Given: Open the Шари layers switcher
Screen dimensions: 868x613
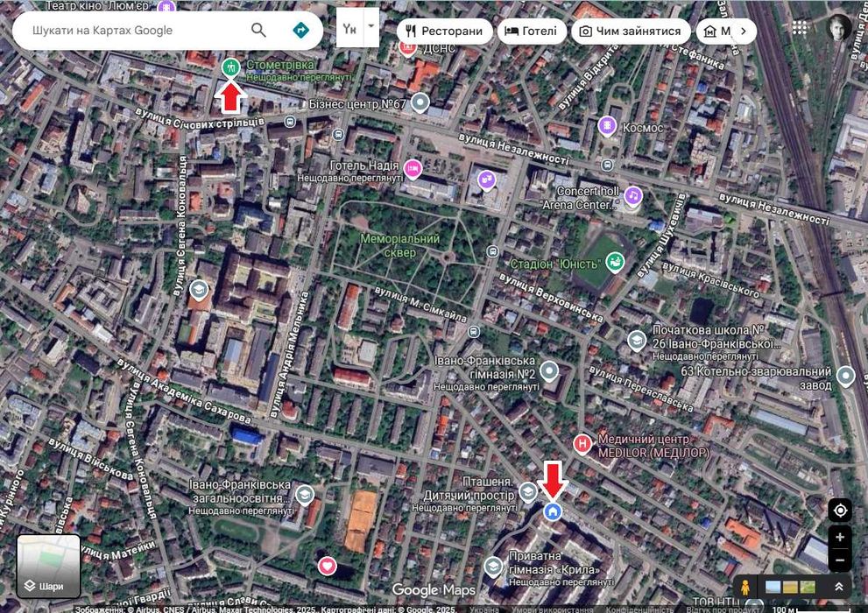Looking at the screenshot, I should pos(49,566).
